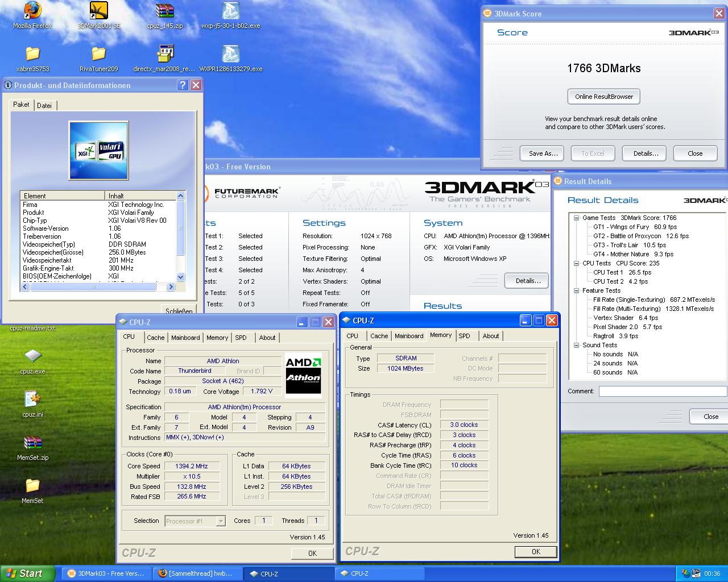Click Close in 3DMark Score window
The width and height of the screenshot is (728, 582).
coord(695,153)
